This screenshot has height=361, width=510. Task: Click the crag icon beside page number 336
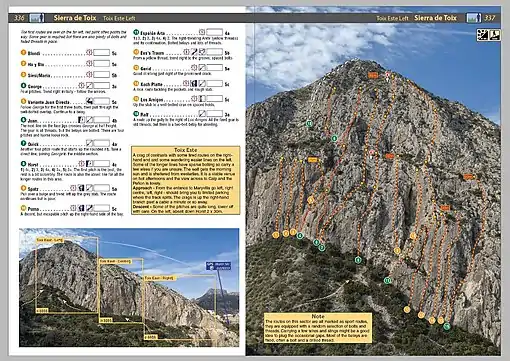pyautogui.click(x=37, y=18)
